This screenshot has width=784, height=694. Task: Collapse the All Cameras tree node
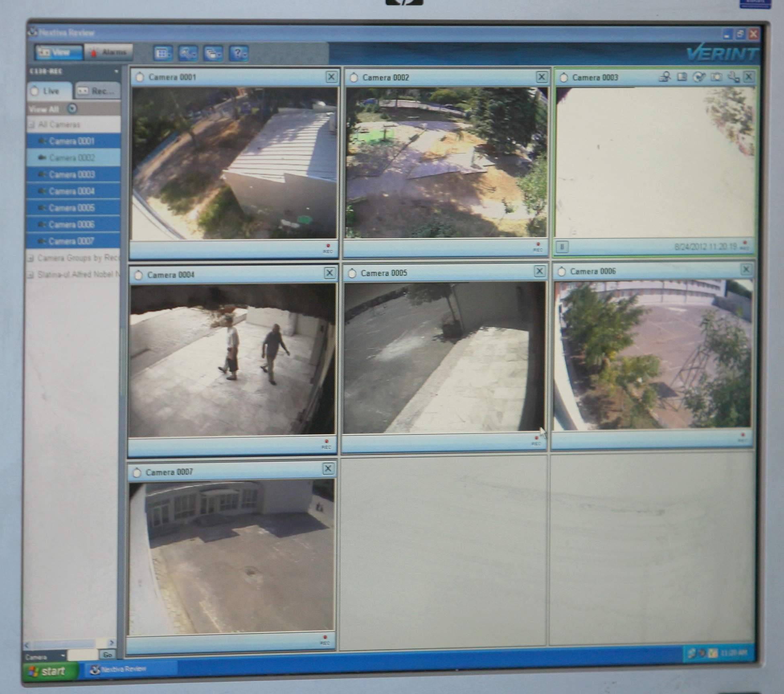pyautogui.click(x=31, y=125)
